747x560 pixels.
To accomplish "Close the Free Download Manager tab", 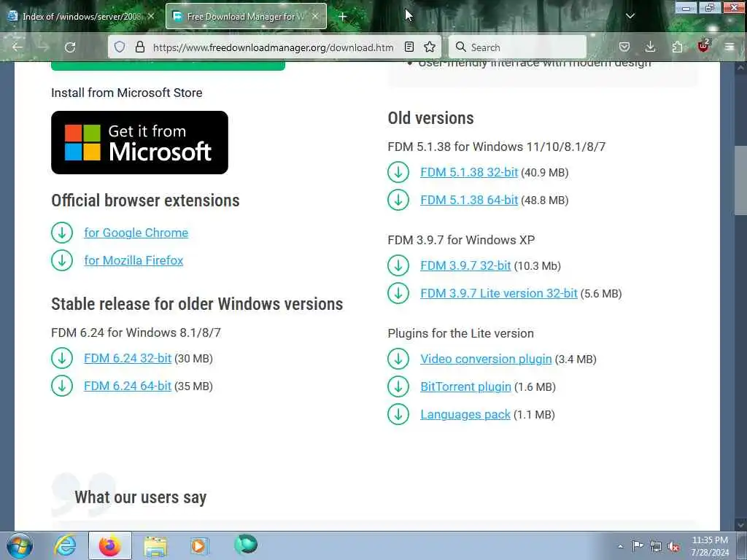I will (x=315, y=16).
